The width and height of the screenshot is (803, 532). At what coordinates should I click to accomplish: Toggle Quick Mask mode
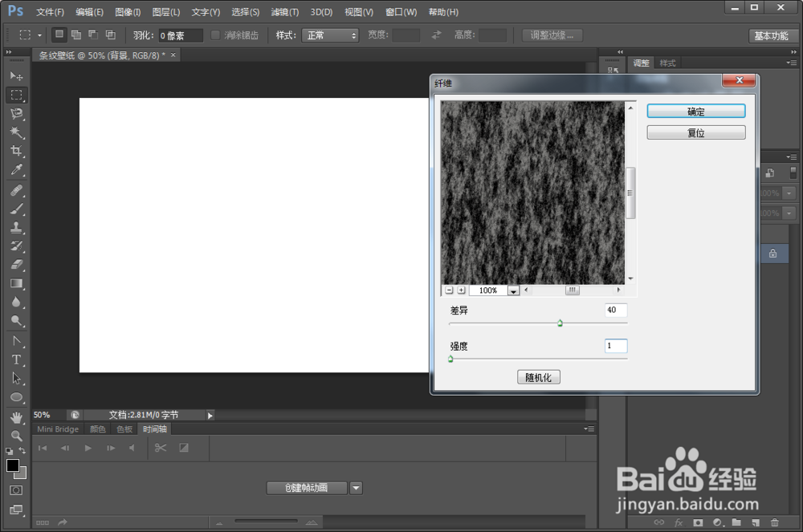coord(16,490)
